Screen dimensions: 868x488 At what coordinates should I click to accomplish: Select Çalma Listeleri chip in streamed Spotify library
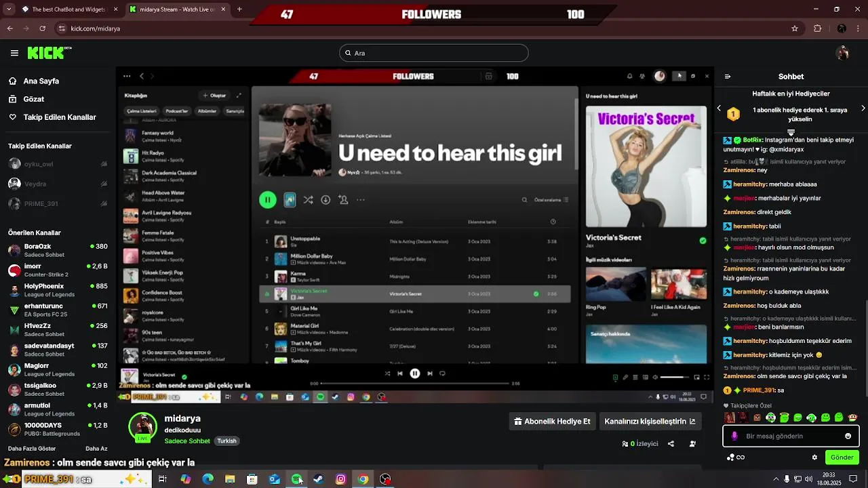[x=142, y=111]
